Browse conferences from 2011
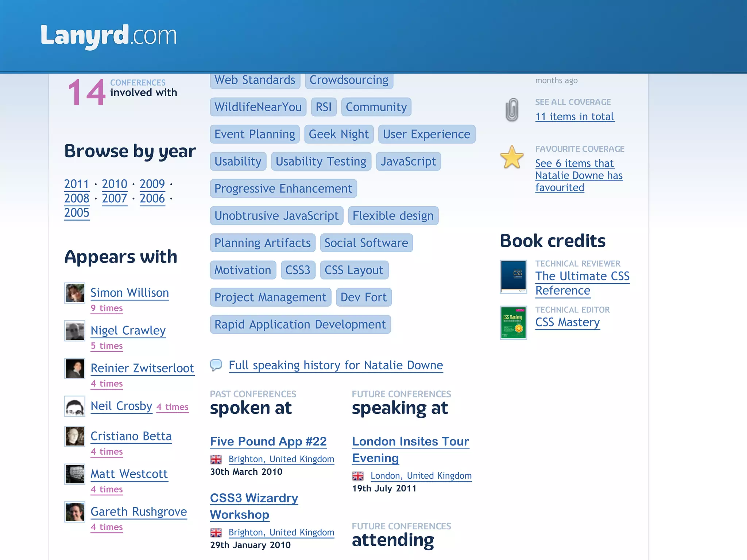 tap(77, 184)
